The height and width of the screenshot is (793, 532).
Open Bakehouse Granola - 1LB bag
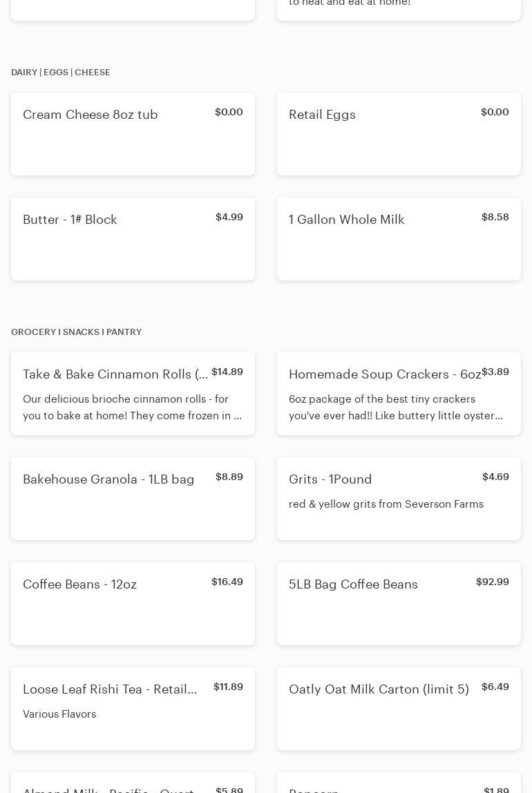click(133, 499)
